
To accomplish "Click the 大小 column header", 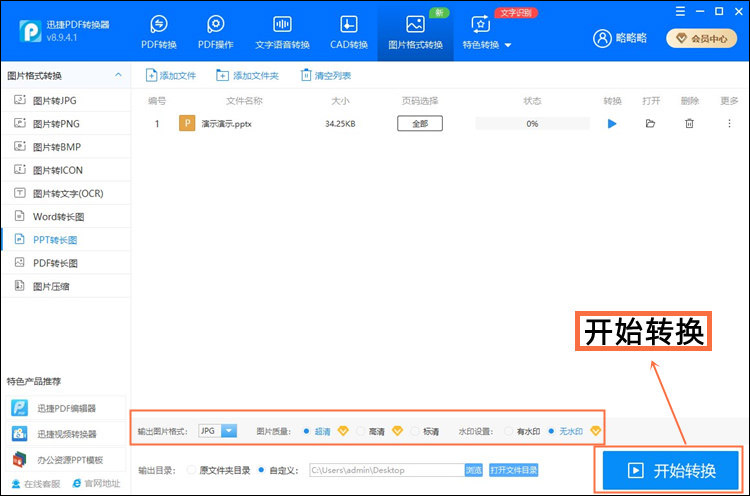I will coord(340,101).
